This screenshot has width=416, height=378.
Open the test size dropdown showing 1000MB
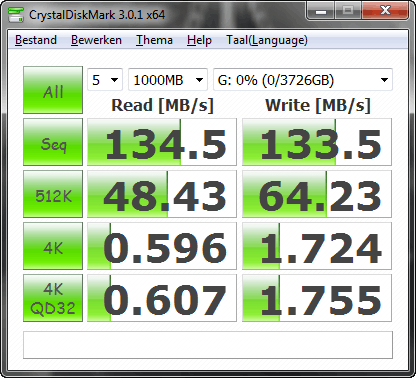click(x=168, y=80)
